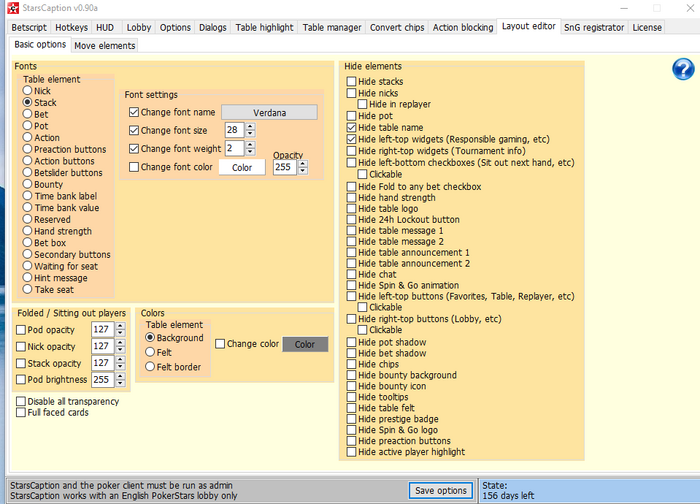Open the SnG registrator tab
The width and height of the screenshot is (700, 504).
point(593,27)
